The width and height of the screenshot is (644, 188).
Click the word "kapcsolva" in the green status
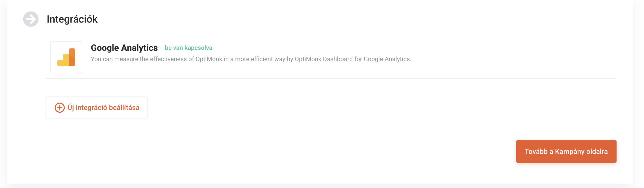198,48
